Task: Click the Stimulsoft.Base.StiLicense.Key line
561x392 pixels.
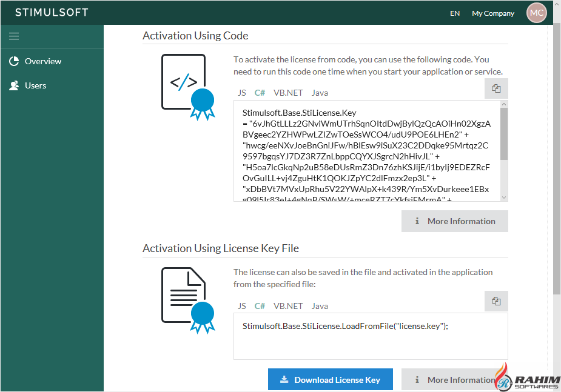Action: [300, 113]
